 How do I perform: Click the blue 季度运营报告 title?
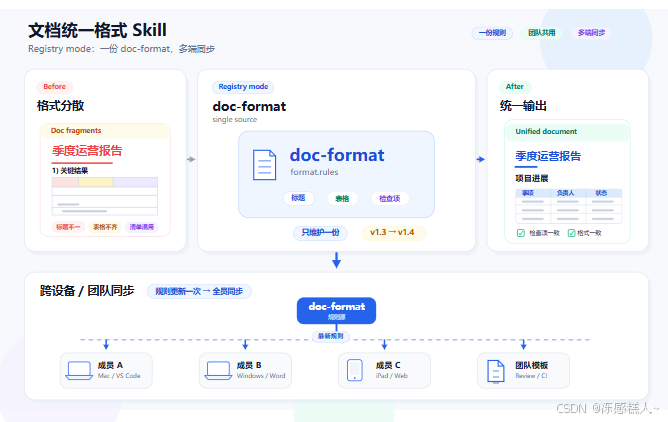point(548,156)
